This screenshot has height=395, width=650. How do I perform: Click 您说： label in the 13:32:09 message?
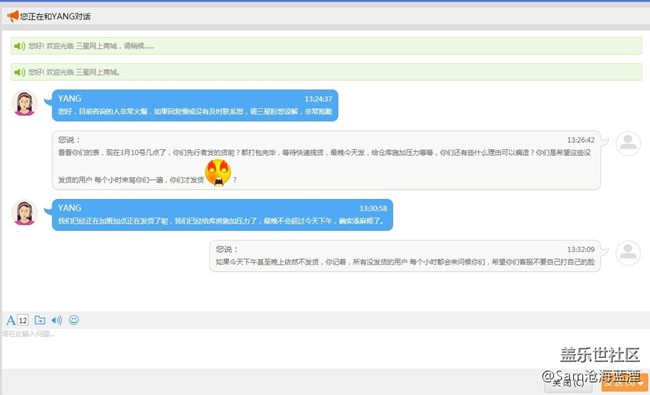pyautogui.click(x=227, y=249)
